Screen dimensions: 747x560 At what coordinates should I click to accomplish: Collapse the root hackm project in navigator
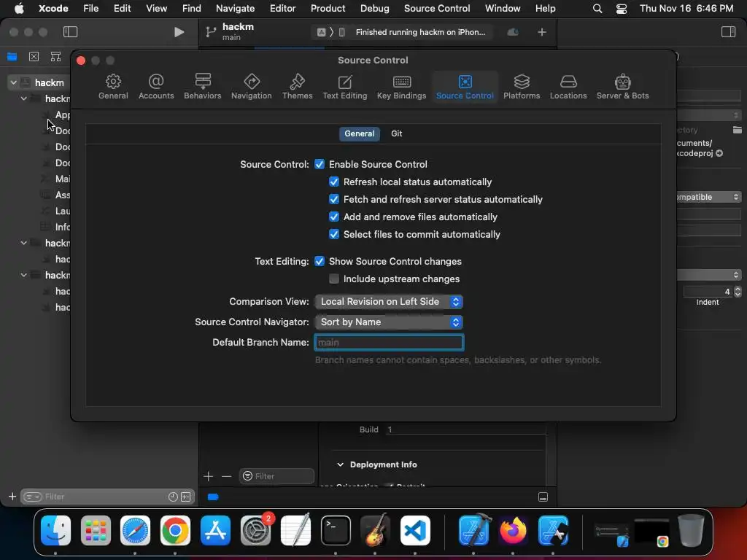[14, 82]
